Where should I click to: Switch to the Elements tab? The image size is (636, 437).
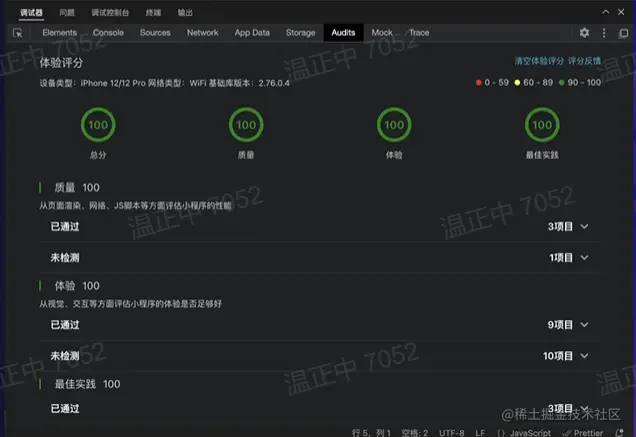pos(59,32)
